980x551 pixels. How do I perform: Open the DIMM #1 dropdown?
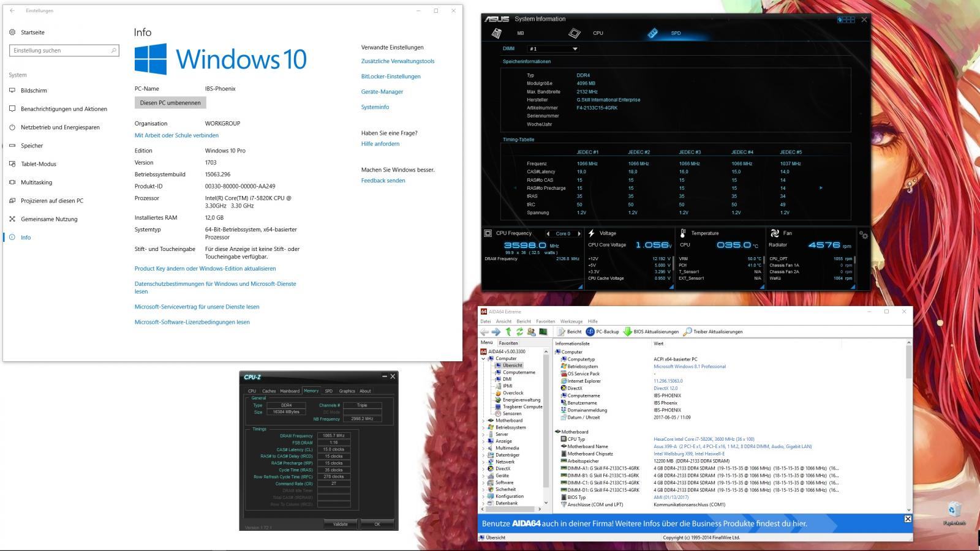pyautogui.click(x=553, y=49)
